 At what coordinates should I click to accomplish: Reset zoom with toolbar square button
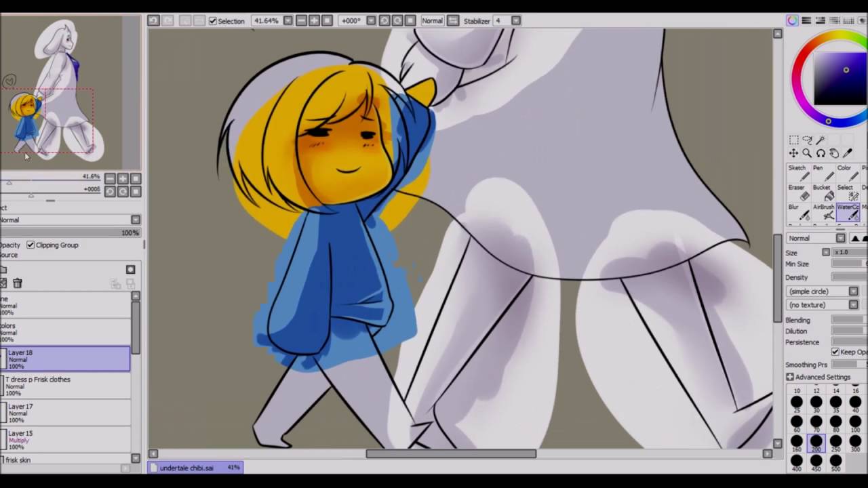pyautogui.click(x=327, y=21)
